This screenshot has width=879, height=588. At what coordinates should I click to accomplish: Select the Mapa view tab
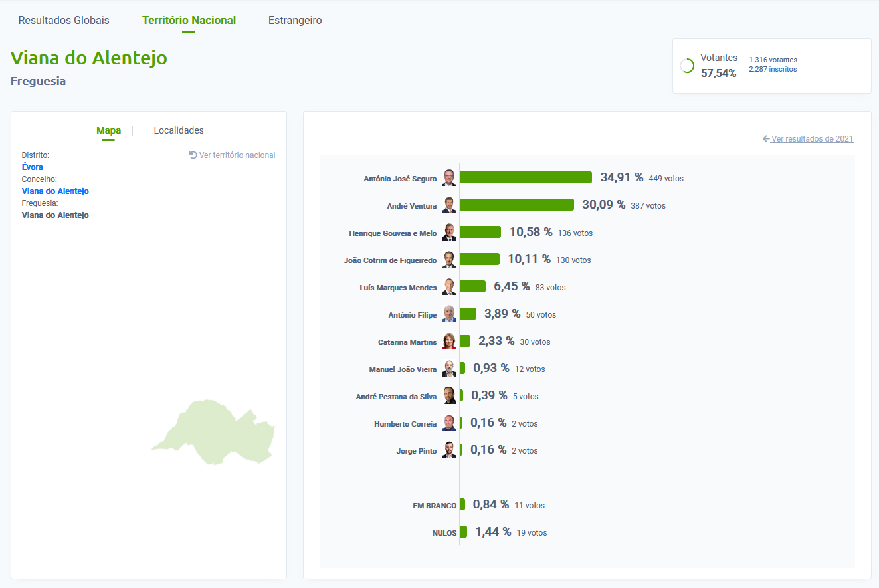(x=108, y=130)
